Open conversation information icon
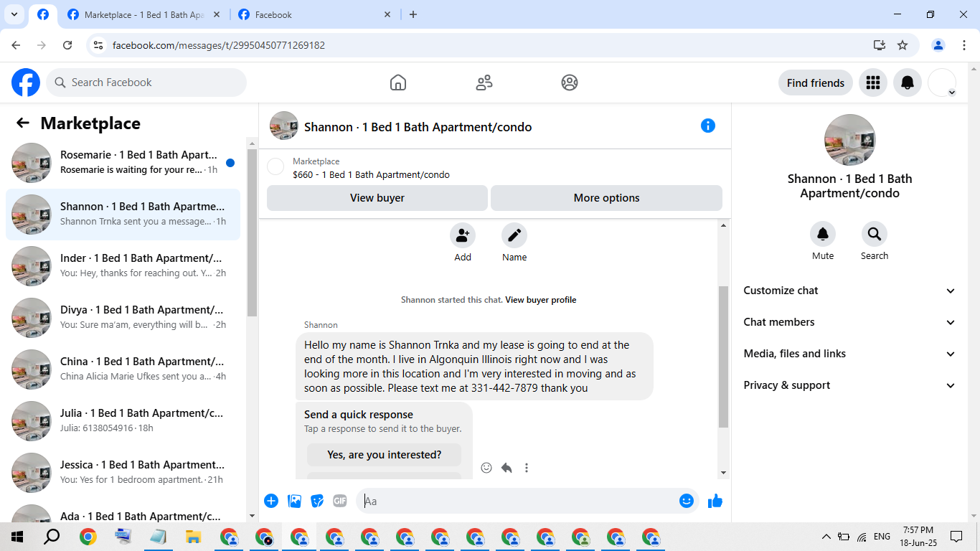Viewport: 980px width, 551px height. 708,126
